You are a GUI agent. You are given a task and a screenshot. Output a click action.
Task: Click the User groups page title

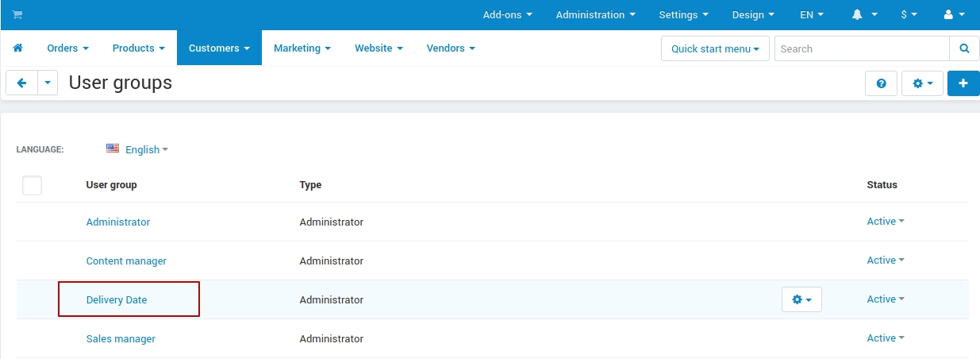point(121,83)
